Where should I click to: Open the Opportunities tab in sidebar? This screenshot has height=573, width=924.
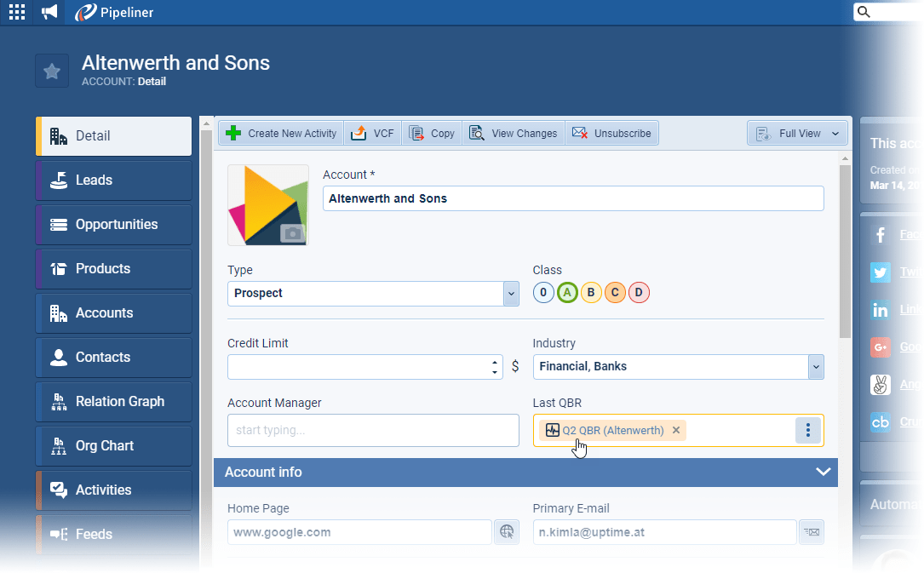(114, 225)
